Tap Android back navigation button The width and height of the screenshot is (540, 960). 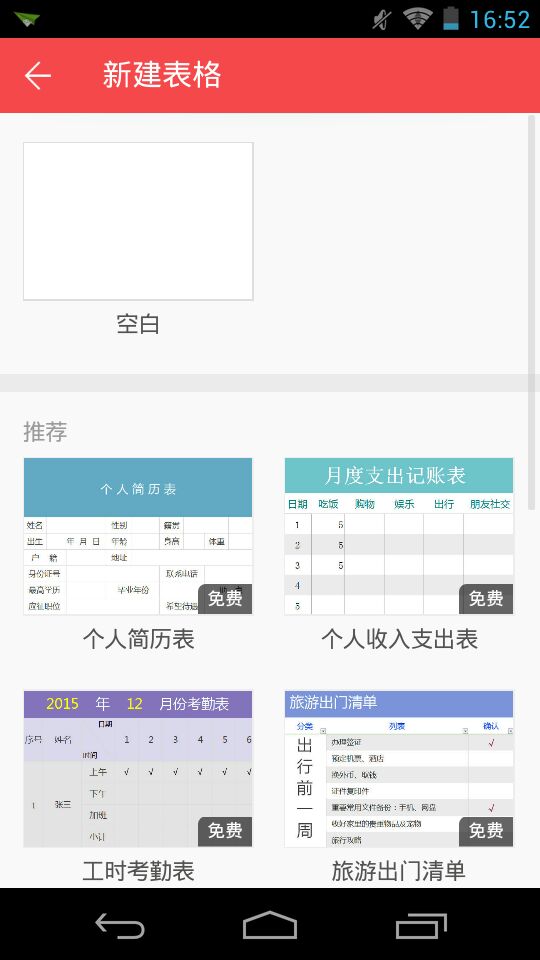point(120,924)
